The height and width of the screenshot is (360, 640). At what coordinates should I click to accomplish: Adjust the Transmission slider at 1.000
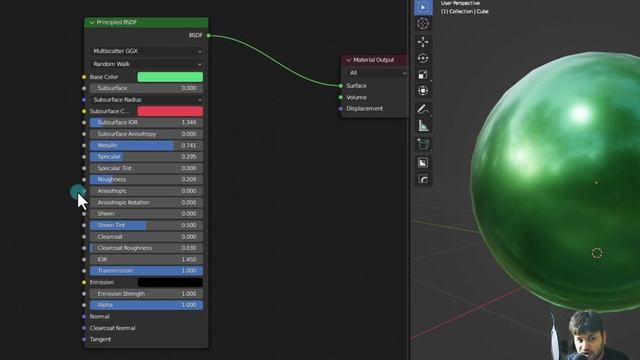point(146,271)
